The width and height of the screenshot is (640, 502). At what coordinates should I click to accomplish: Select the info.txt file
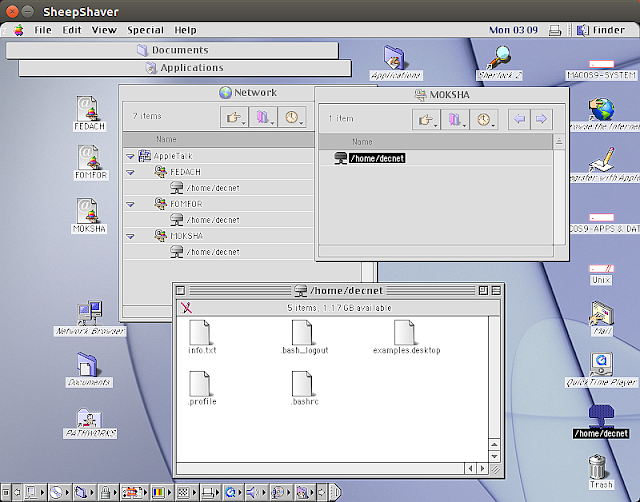202,337
